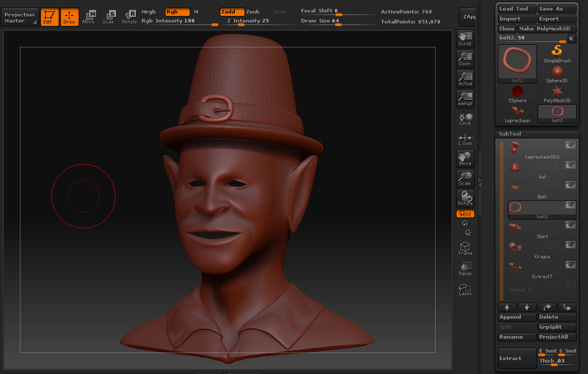Toggle the Zsub sculpt mode
Viewport: 588px width, 374px height.
point(253,12)
